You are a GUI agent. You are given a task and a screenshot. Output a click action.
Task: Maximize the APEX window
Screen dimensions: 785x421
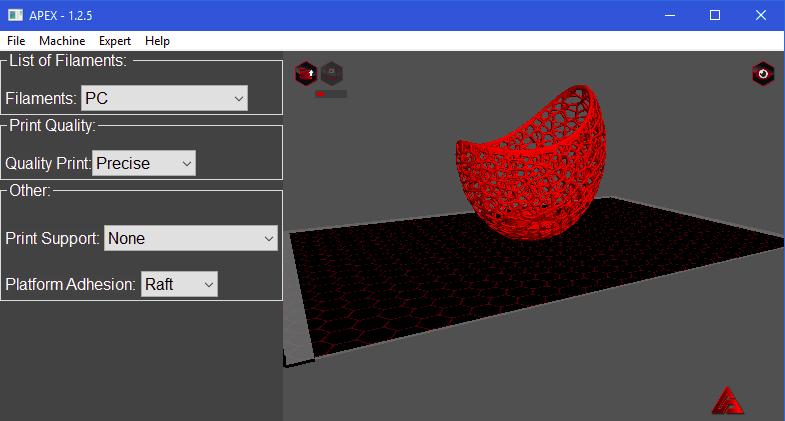pyautogui.click(x=714, y=15)
